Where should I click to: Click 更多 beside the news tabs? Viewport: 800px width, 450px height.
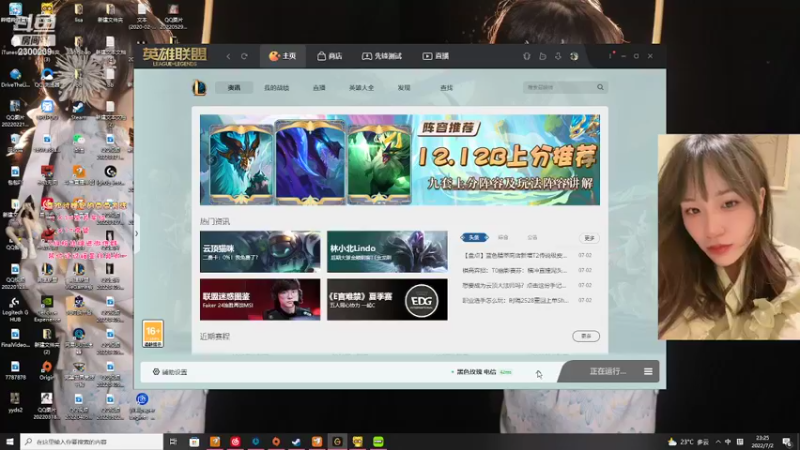click(x=589, y=238)
